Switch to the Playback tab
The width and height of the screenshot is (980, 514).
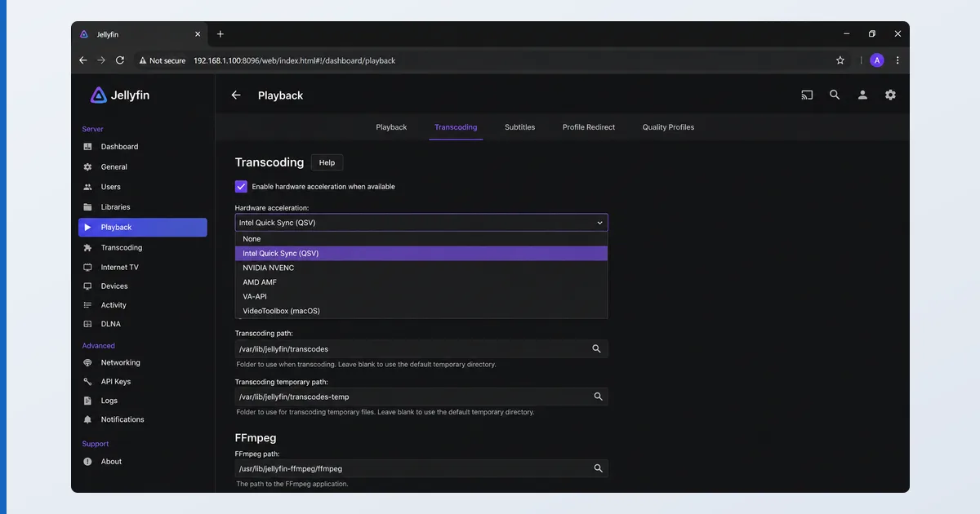coord(391,127)
